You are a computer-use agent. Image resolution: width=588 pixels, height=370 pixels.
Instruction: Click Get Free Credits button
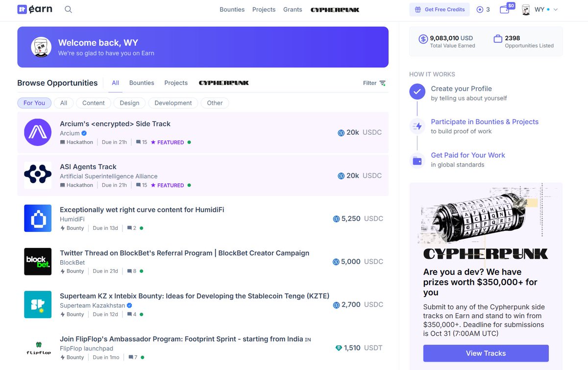pyautogui.click(x=440, y=9)
